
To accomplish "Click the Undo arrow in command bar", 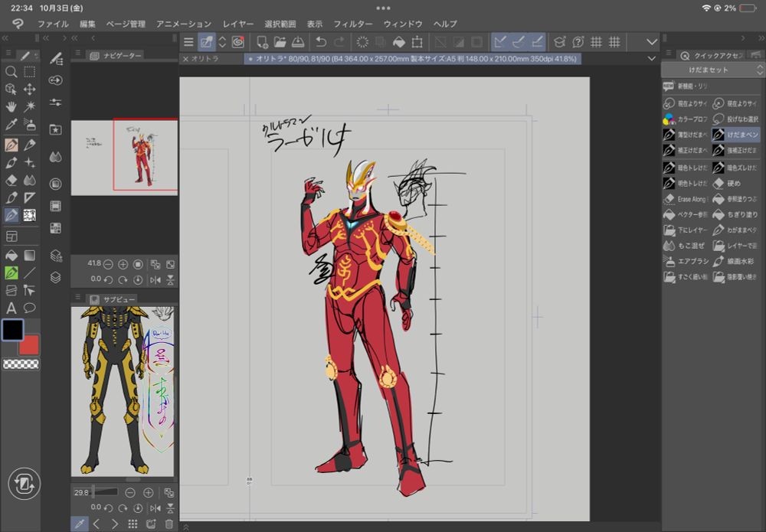I will point(322,41).
